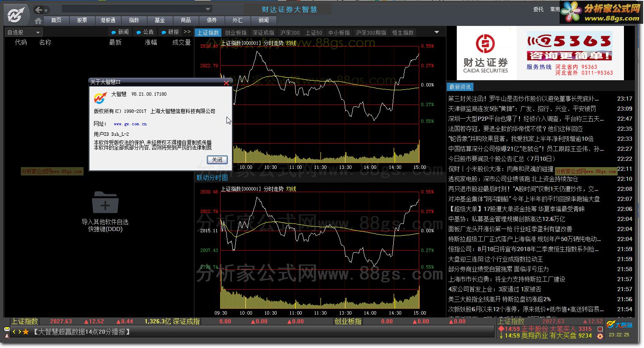The height and width of the screenshot is (348, 644).
Task: Select the 沪深300期指 chart tab
Action: 371,33
